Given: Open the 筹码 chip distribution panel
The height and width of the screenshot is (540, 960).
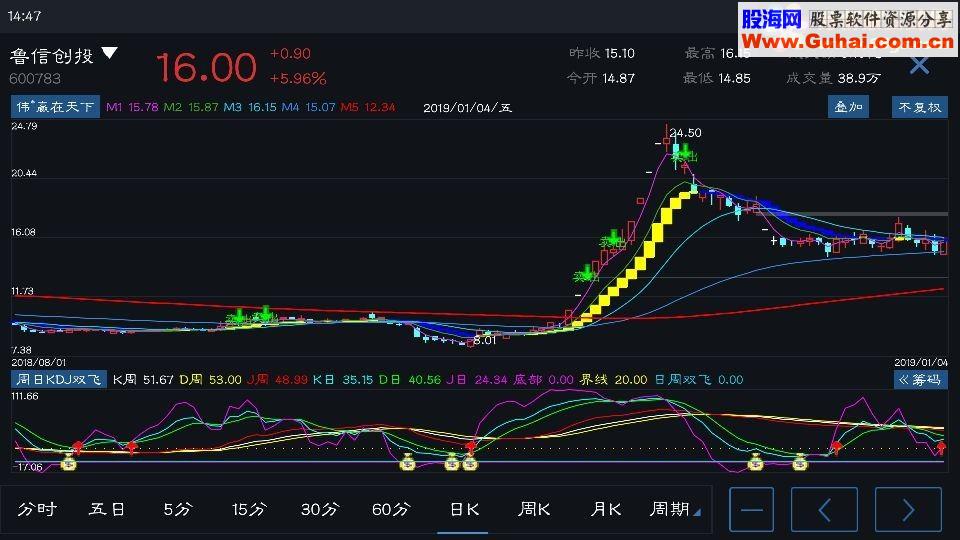Looking at the screenshot, I should (920, 380).
